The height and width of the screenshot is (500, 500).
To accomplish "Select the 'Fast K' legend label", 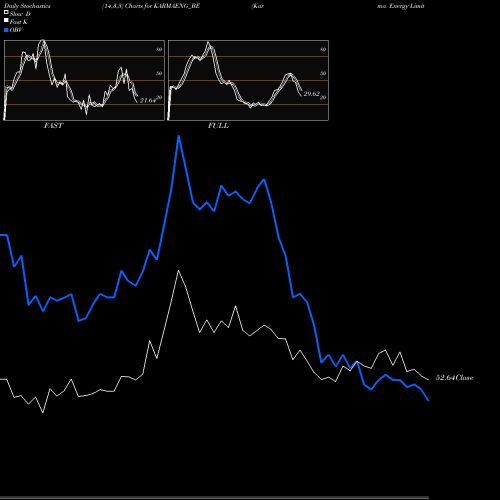I will click(x=19, y=22).
